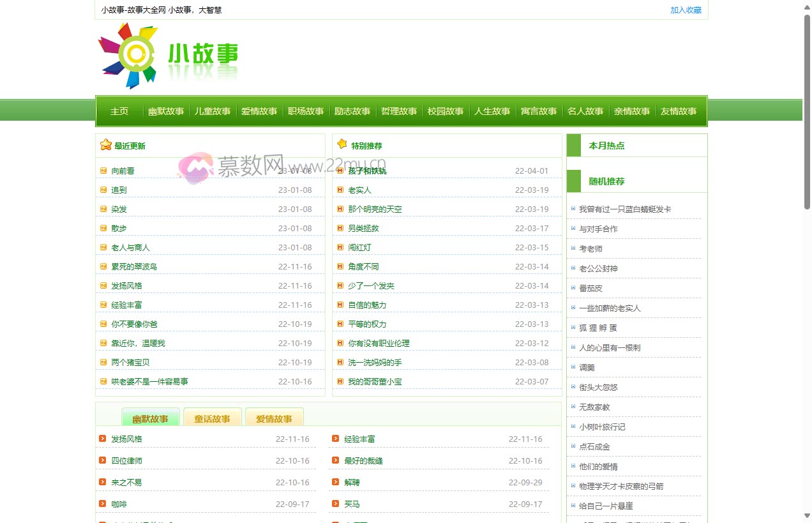Open 寓言故事 in the navigation bar
Viewport: 812px width, 523px height.
click(539, 111)
